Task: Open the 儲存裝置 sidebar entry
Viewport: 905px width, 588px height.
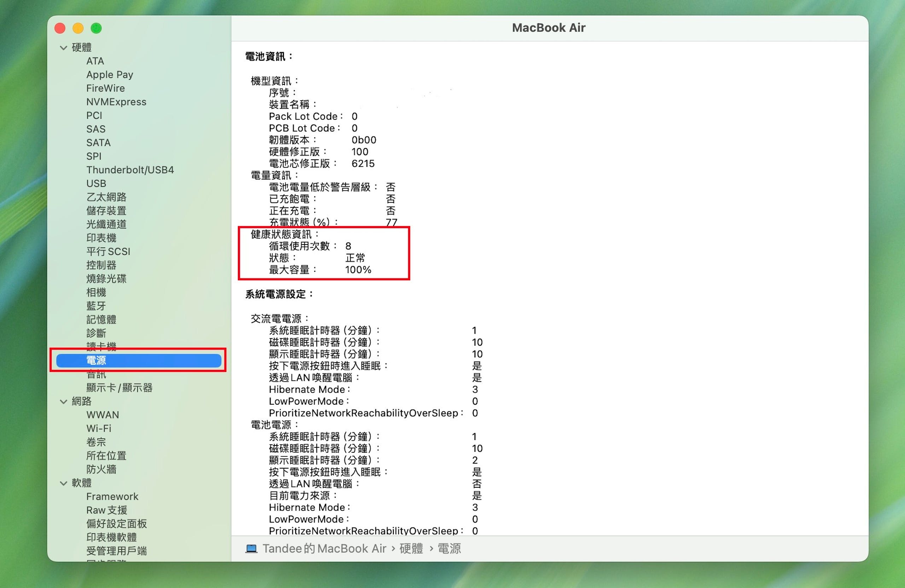Action: click(x=106, y=211)
